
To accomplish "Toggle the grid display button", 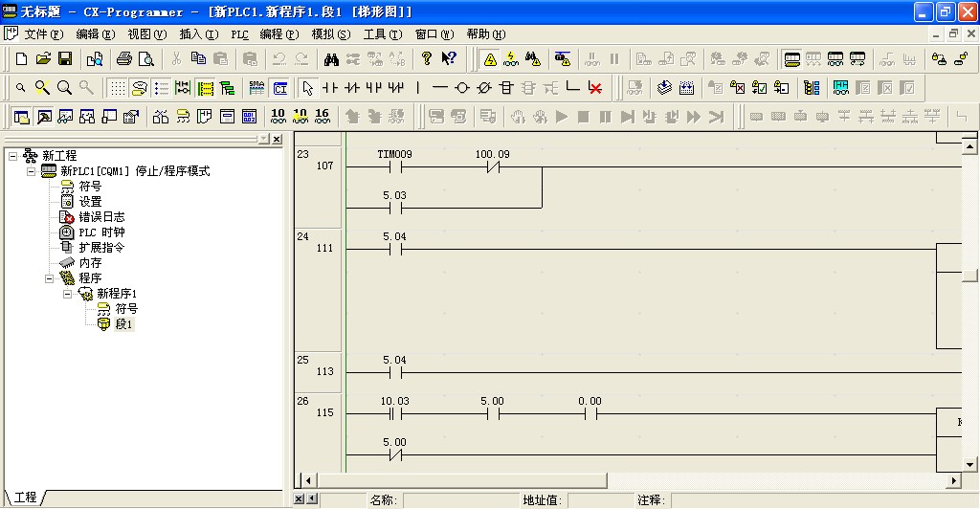I will click(x=117, y=88).
